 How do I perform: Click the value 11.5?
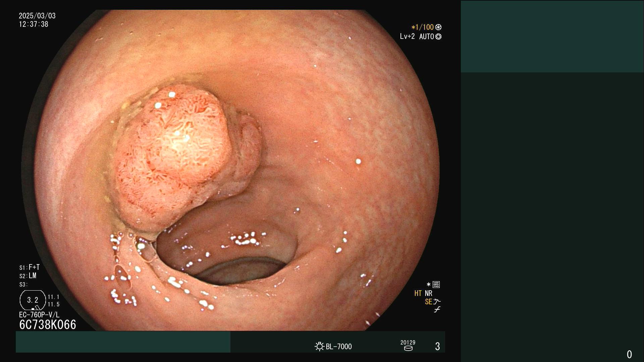point(54,304)
